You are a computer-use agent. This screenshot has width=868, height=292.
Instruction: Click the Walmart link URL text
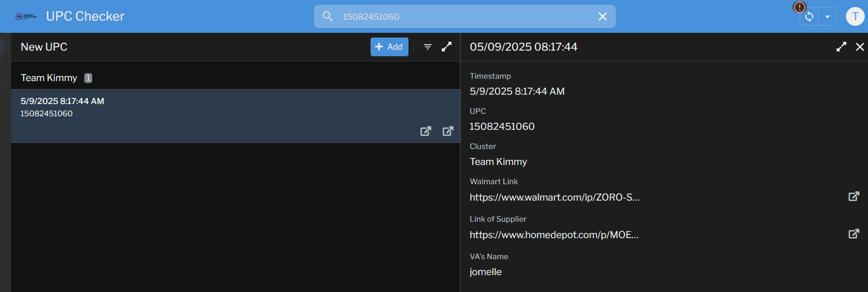pos(554,197)
